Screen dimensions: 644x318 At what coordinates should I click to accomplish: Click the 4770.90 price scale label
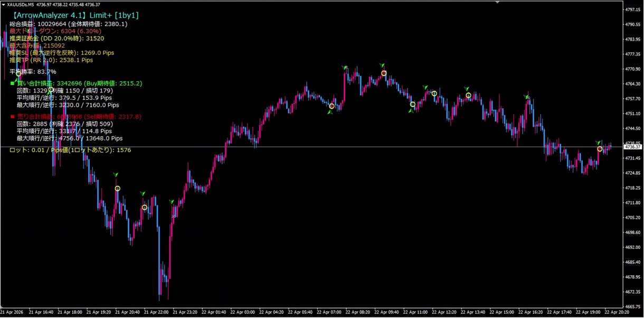[632, 69]
